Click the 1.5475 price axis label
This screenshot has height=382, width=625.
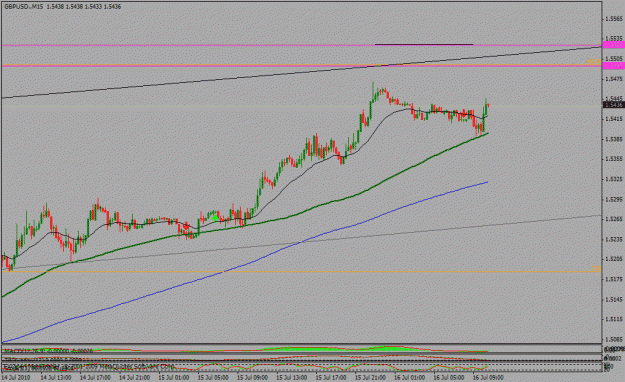614,79
